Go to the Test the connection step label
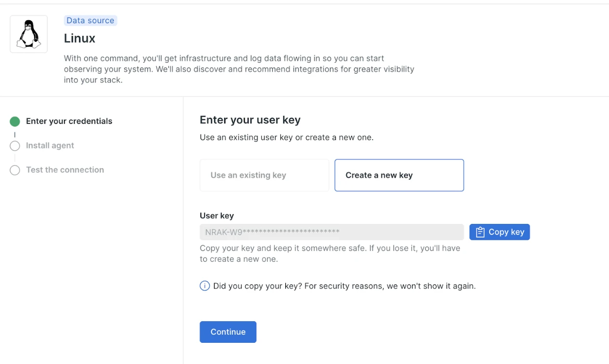The width and height of the screenshot is (609, 364). pos(65,170)
